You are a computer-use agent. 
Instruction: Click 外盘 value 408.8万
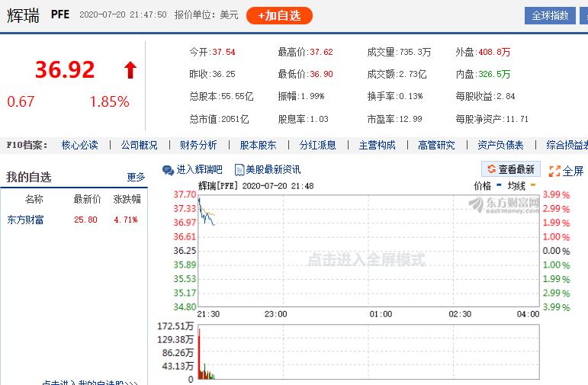point(495,52)
